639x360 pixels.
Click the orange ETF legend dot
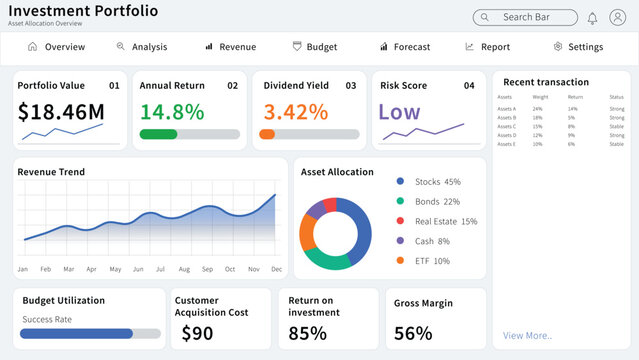click(x=400, y=260)
